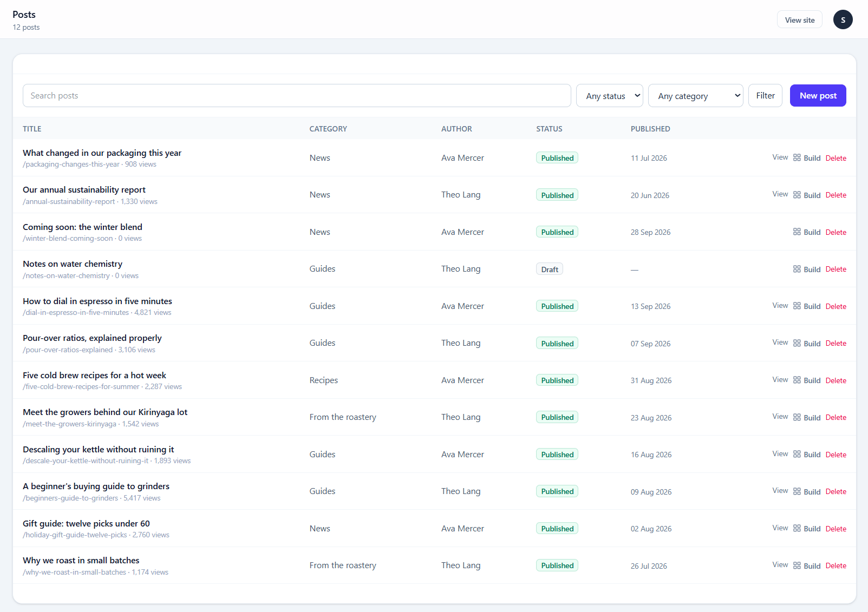
Task: Open 'Descaling your kettle without ruining it'
Action: tap(98, 450)
